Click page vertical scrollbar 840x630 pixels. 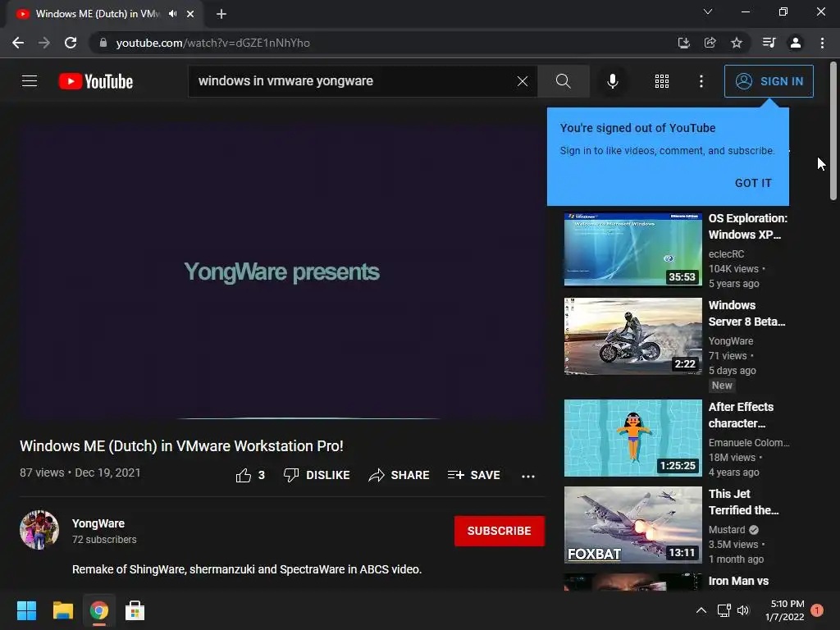coord(833,131)
